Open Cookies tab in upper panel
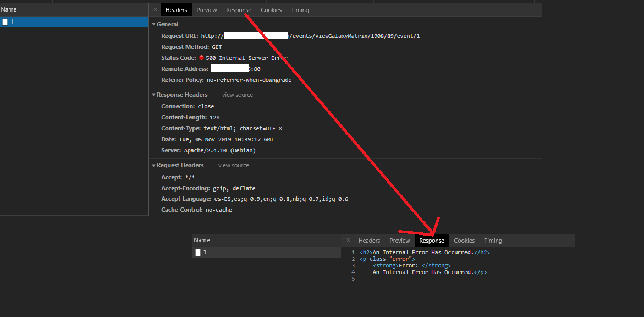 (x=271, y=10)
